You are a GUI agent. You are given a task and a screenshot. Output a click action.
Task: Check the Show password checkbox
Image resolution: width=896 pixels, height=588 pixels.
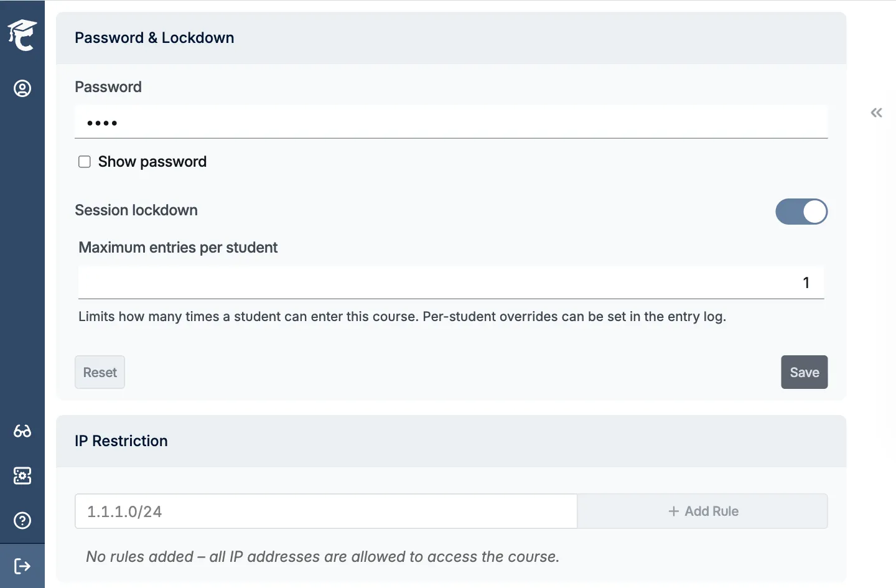[x=85, y=161]
